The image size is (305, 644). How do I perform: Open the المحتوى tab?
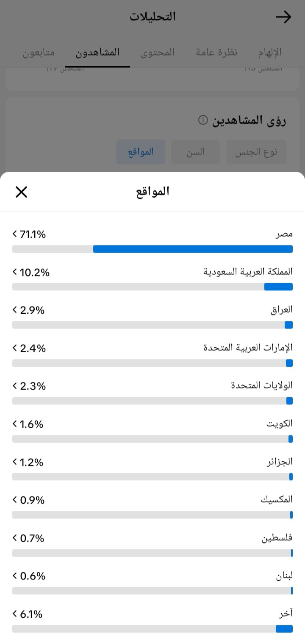[157, 53]
